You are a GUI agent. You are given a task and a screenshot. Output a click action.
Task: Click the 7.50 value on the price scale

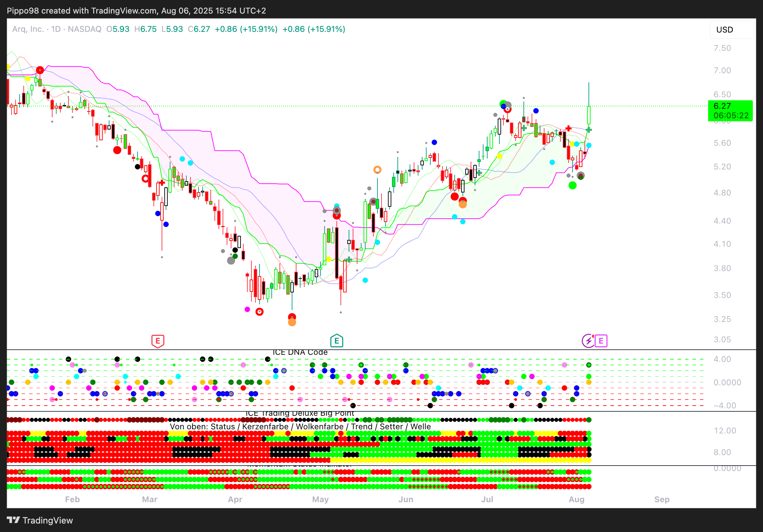click(722, 48)
